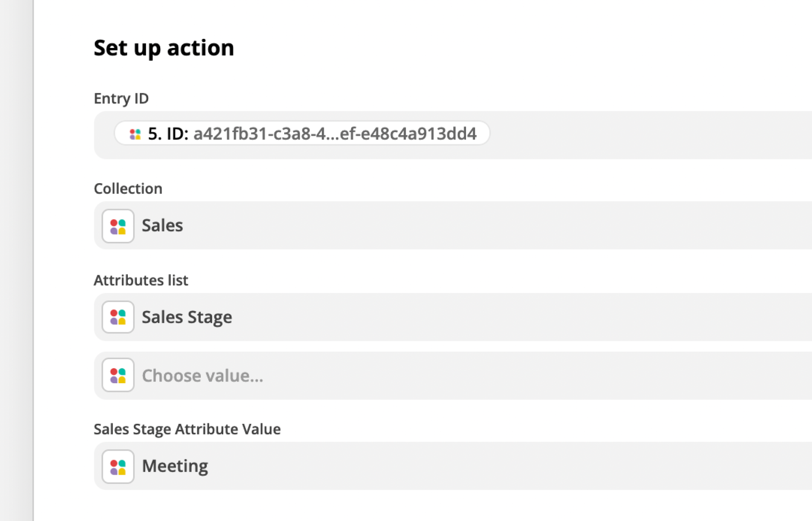The height and width of the screenshot is (521, 812).
Task: Open the Sales Stage attribute dropdown
Action: 453,317
